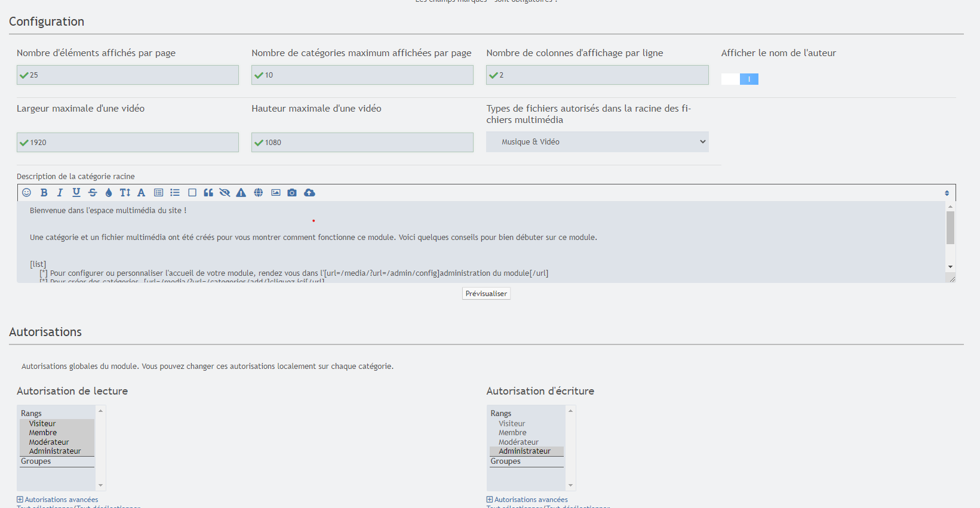Apply bold formatting in the editor
The width and height of the screenshot is (980, 508).
44,192
